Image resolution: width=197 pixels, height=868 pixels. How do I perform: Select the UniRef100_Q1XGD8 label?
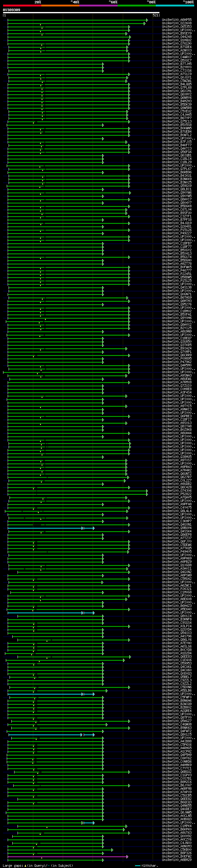pos(176,565)
